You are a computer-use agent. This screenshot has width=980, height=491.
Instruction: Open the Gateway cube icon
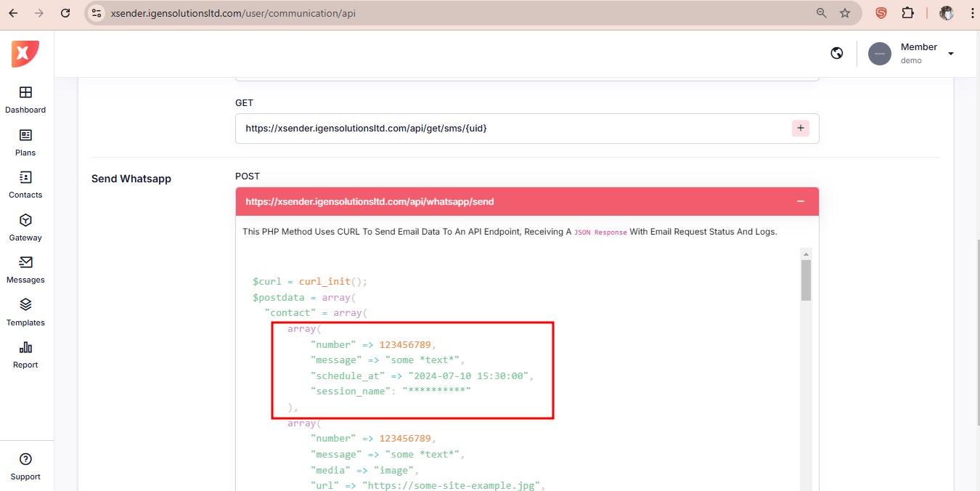[x=25, y=221]
